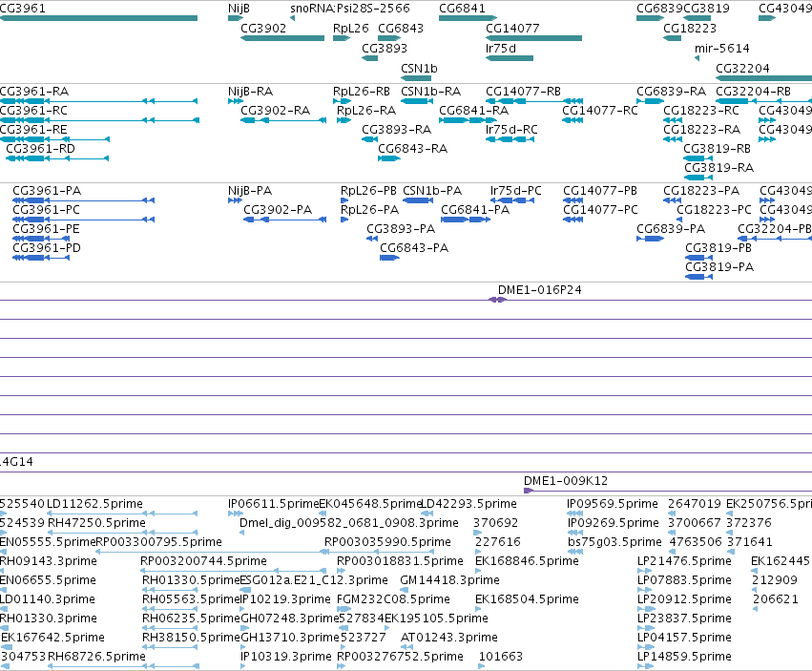
Task: Select the CG14077-PB protein label
Action: [x=599, y=191]
